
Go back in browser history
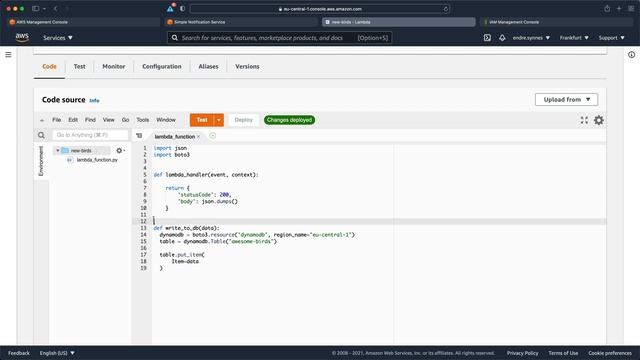click(x=56, y=9)
